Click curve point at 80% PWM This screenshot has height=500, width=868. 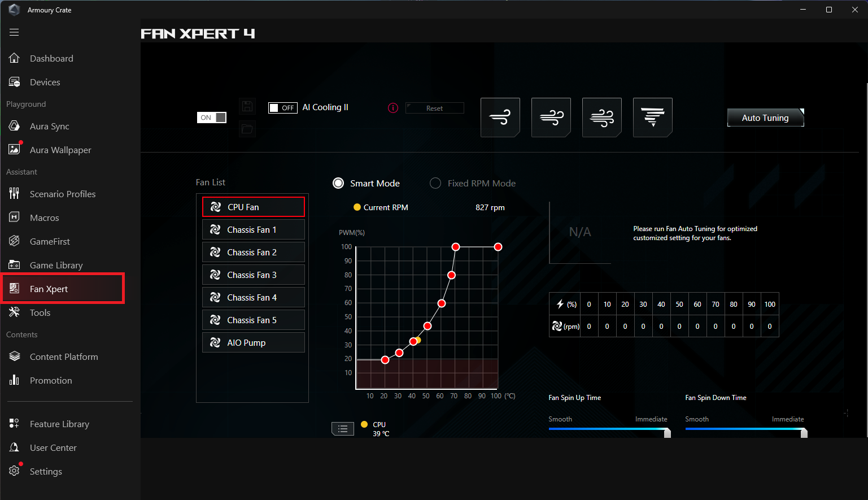[451, 275]
